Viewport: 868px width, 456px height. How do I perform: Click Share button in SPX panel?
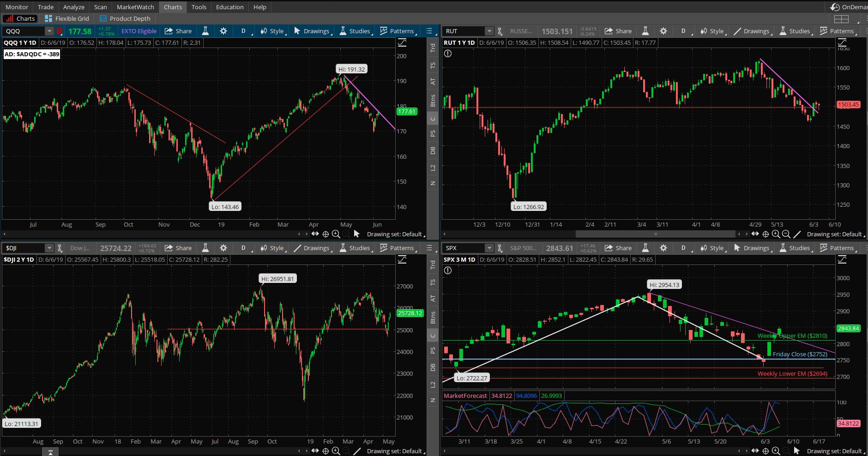click(x=618, y=248)
